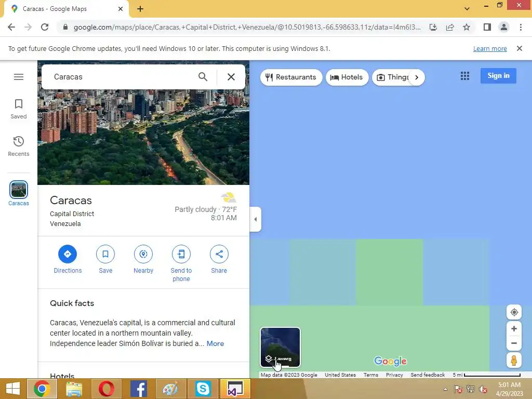Dismiss the Chrome update notification bar
The image size is (532, 399).
[519, 48]
